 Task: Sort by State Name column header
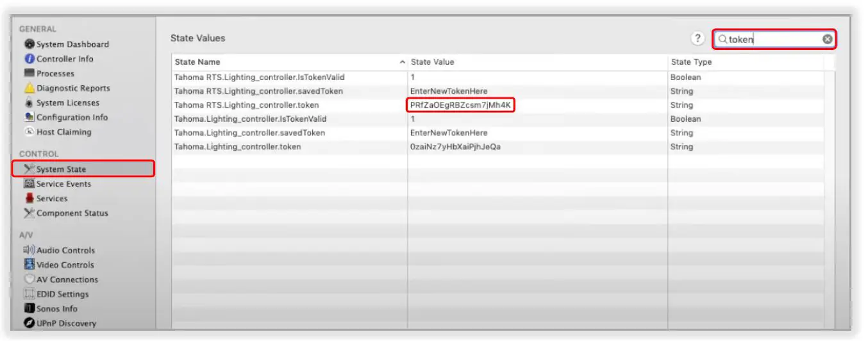pos(197,62)
